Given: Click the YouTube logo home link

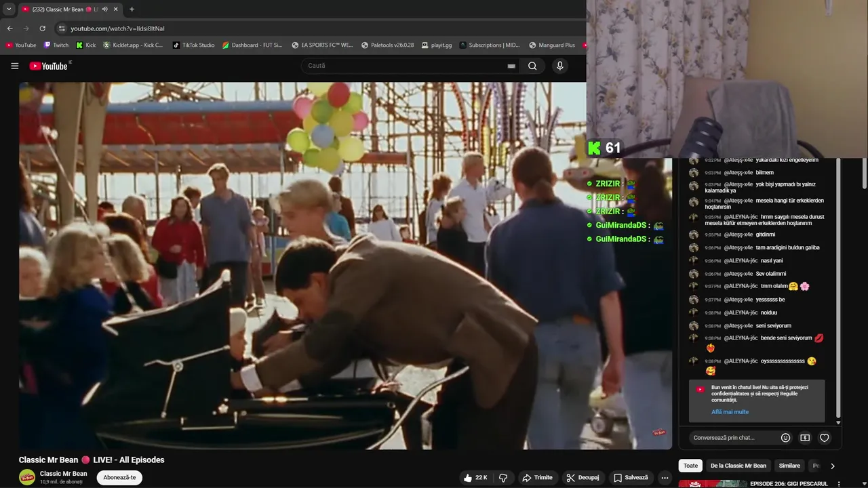Looking at the screenshot, I should 50,66.
